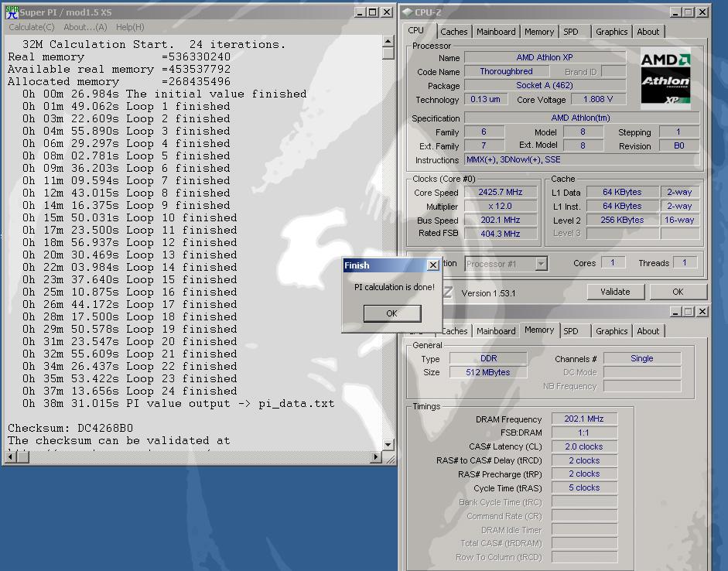The width and height of the screenshot is (728, 571).
Task: Minimize the lower CPU-Z window
Action: pos(675,312)
